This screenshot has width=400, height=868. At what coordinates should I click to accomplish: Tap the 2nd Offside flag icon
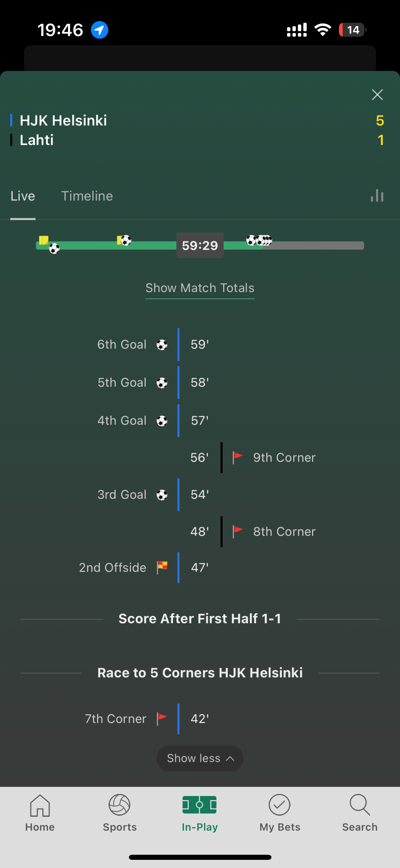[162, 567]
